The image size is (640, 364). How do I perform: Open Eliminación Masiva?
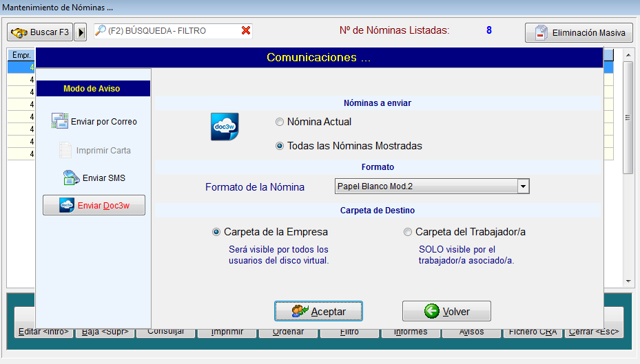pyautogui.click(x=579, y=32)
